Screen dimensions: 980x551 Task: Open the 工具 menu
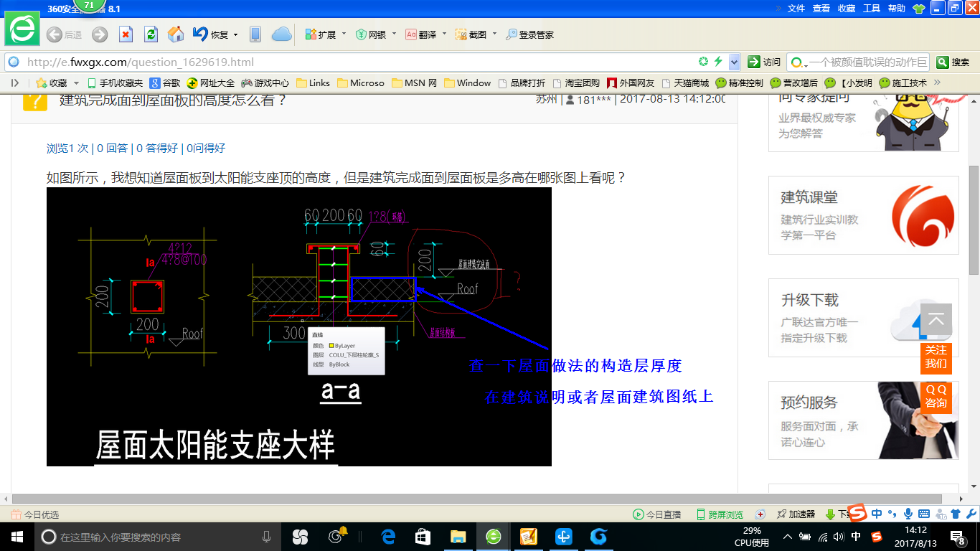pyautogui.click(x=872, y=9)
